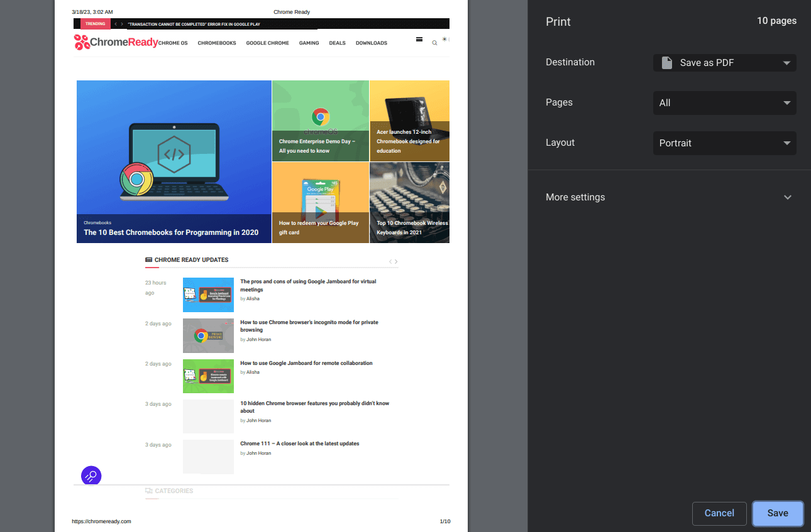Click the Chrome Ready Updates heading icon

coord(148,259)
